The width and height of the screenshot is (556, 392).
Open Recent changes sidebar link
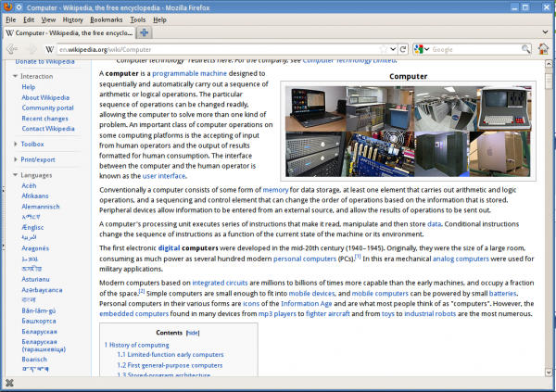44,119
